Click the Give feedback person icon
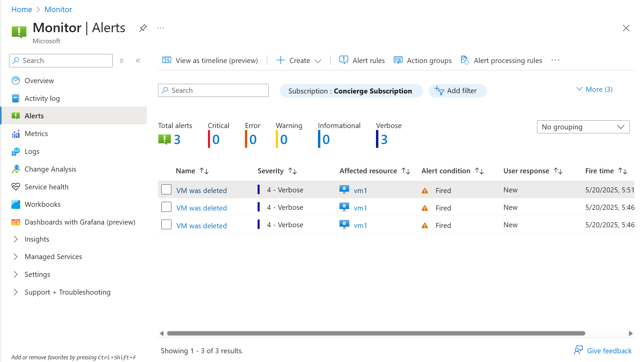 click(x=578, y=350)
